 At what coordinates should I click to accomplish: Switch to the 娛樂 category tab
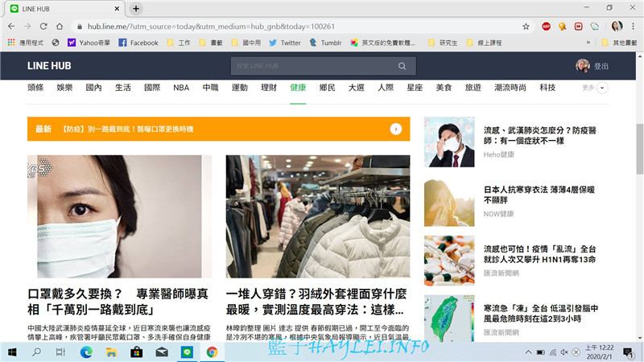[64, 88]
